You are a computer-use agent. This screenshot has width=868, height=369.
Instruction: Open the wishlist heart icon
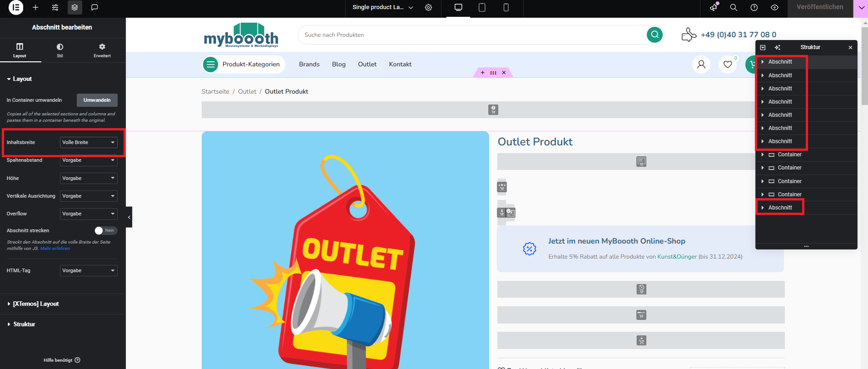pyautogui.click(x=728, y=65)
